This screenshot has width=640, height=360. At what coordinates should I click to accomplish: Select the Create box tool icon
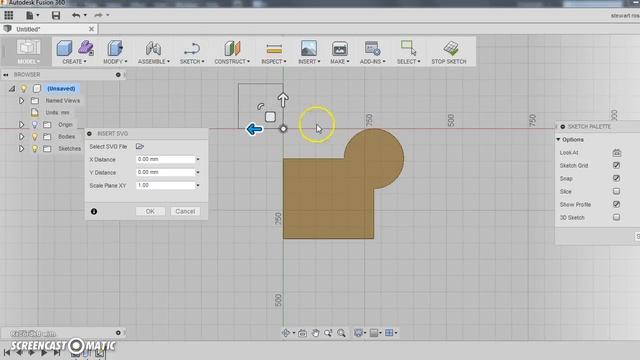tap(64, 48)
